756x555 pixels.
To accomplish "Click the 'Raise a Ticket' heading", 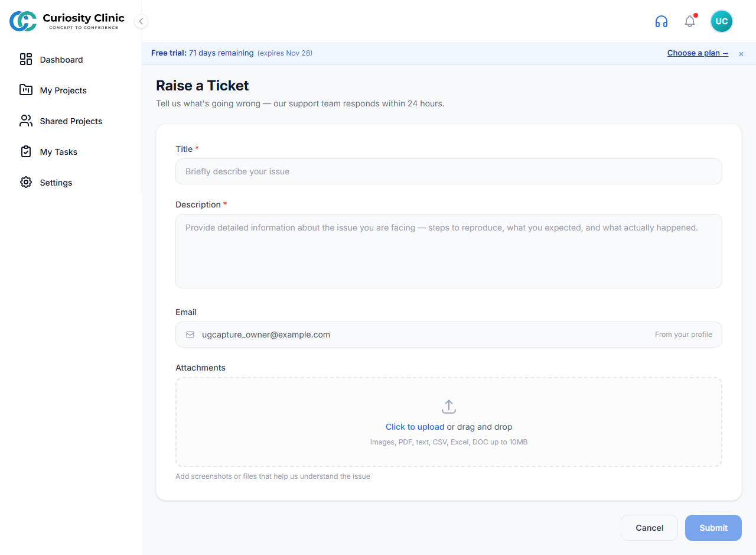I will tap(203, 86).
